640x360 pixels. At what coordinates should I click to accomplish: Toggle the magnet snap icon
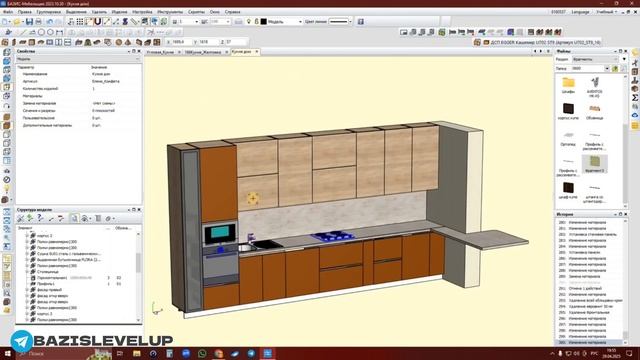pos(98,22)
